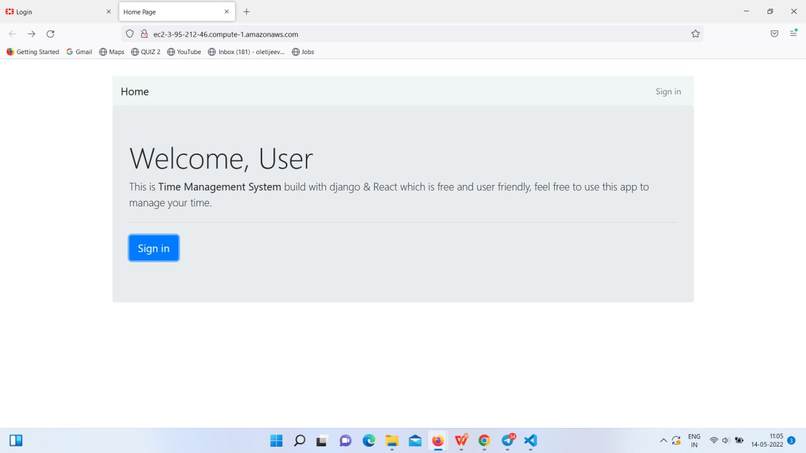Bookmark this page with star icon

pyautogui.click(x=695, y=34)
